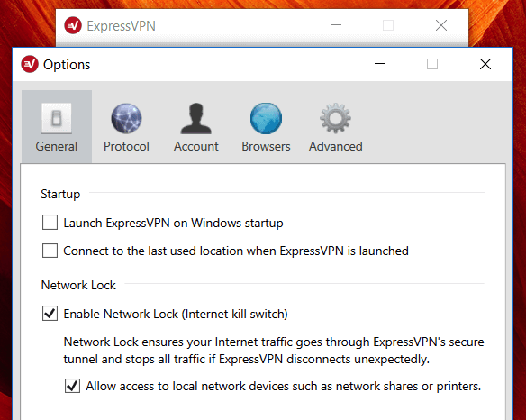Switch to the Protocol tab label
526x420 pixels.
point(126,146)
